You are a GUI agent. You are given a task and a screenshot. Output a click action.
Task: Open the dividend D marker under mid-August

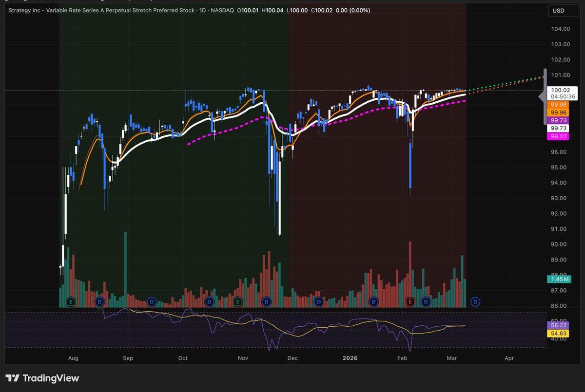click(100, 302)
